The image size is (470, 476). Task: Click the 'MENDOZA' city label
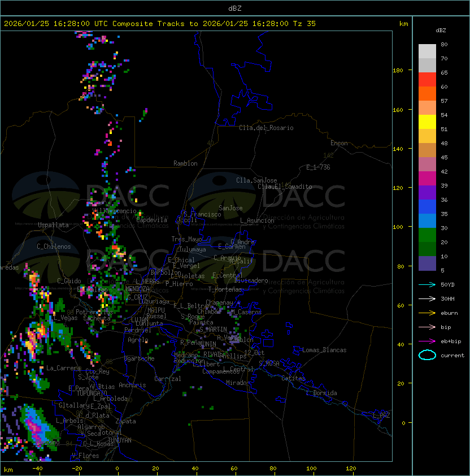point(137,289)
